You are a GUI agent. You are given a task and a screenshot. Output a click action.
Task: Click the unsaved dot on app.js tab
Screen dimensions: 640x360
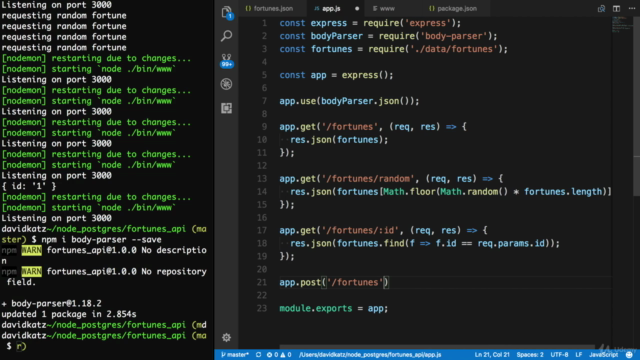tap(357, 9)
